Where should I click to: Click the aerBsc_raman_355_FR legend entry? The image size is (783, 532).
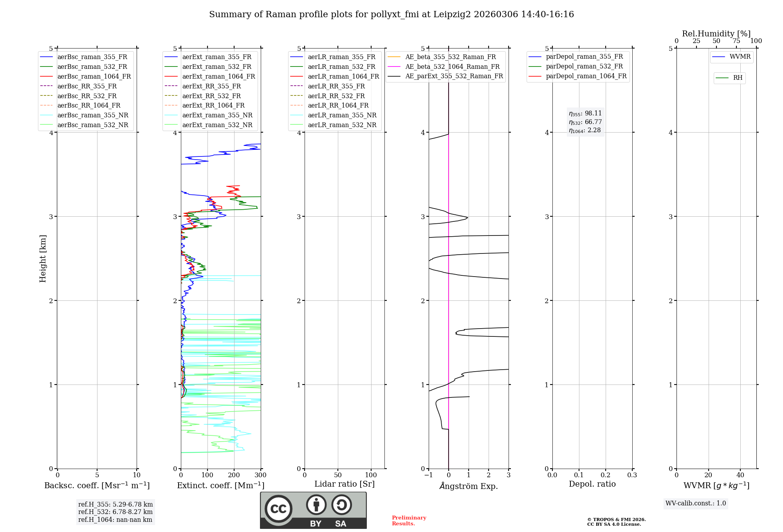coord(92,57)
